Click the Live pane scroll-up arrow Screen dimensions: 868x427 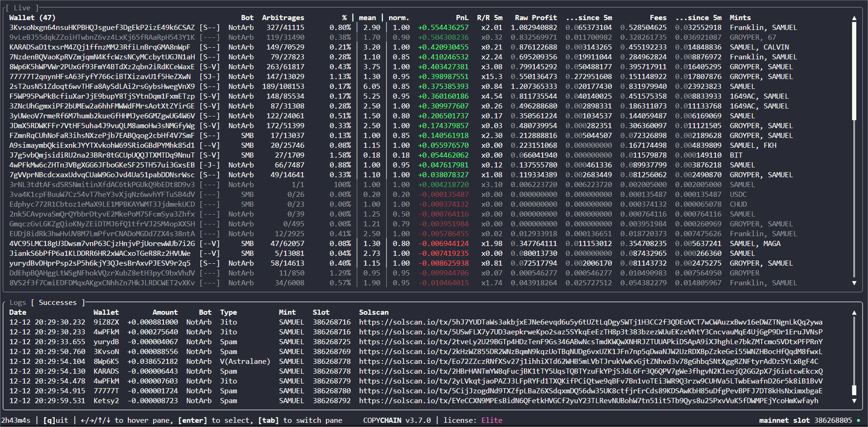854,18
